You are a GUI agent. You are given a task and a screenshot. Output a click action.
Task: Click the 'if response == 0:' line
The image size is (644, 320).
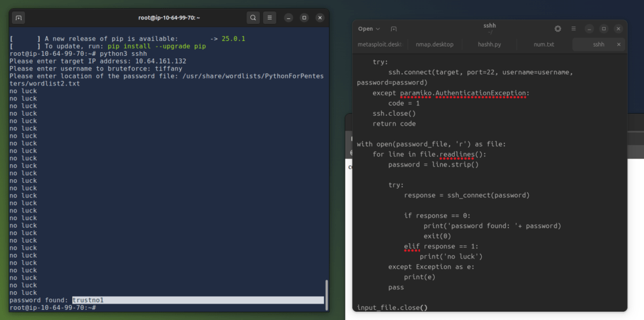tap(438, 216)
